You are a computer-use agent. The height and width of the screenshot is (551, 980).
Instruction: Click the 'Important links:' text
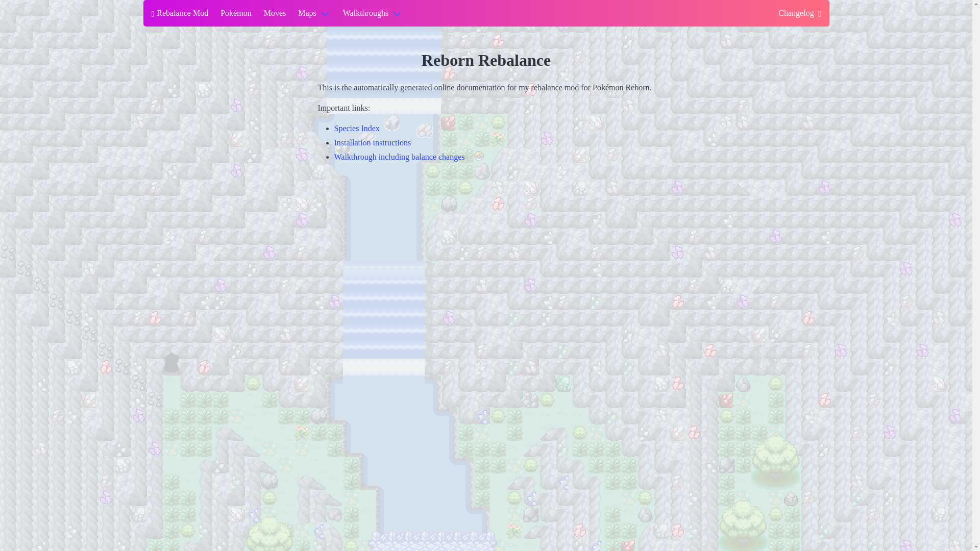click(x=344, y=108)
